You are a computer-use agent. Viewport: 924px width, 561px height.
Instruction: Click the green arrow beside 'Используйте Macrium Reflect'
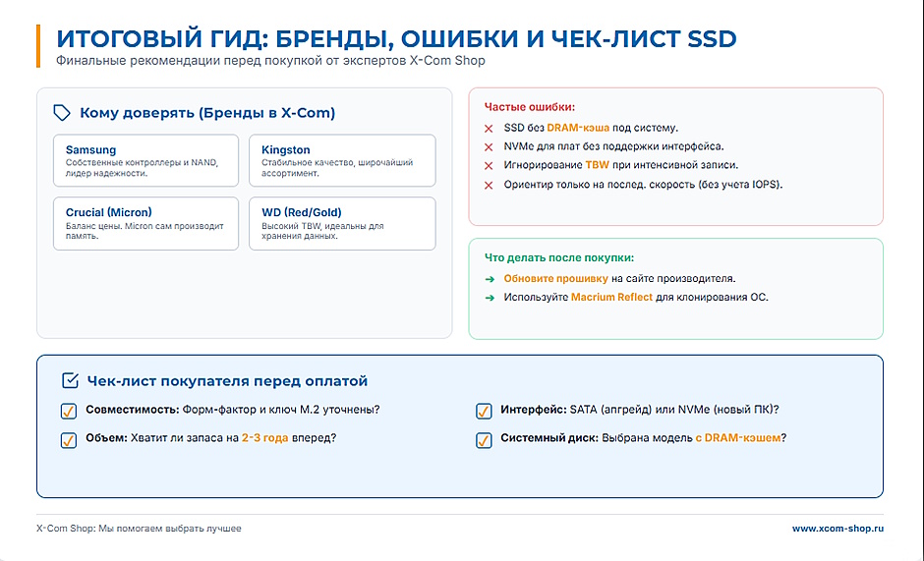click(490, 298)
